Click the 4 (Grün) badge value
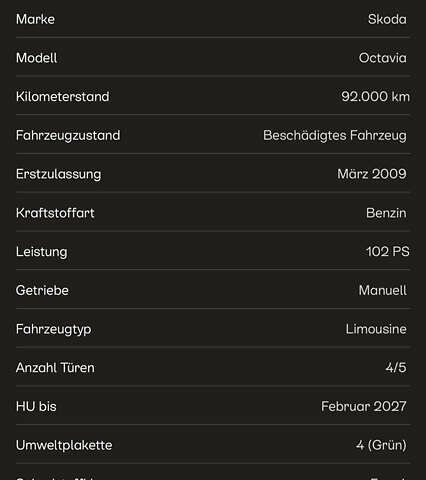The width and height of the screenshot is (426, 480). tap(381, 445)
